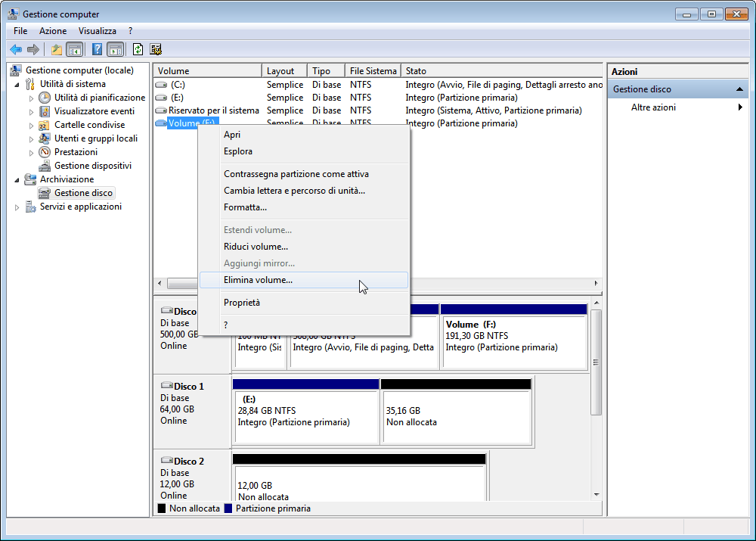Image resolution: width=756 pixels, height=541 pixels.
Task: Click the Visualizzatore eventi icon
Action: tap(45, 111)
